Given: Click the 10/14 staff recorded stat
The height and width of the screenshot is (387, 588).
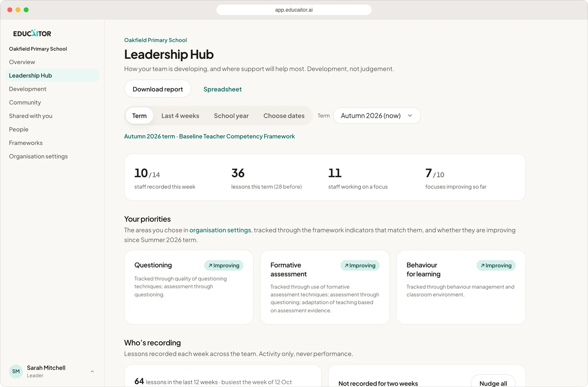Looking at the screenshot, I should [x=165, y=178].
